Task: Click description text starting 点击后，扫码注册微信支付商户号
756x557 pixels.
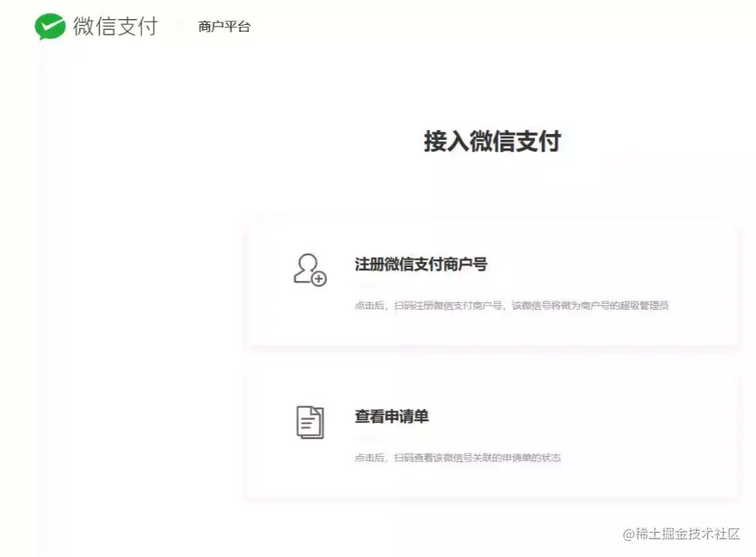Action: coord(511,305)
